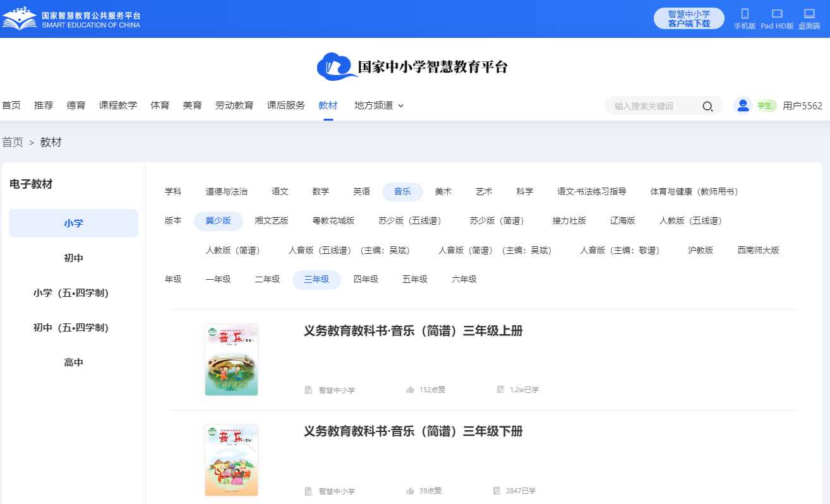Click the search keyword input field
830x504 pixels.
[x=654, y=106]
